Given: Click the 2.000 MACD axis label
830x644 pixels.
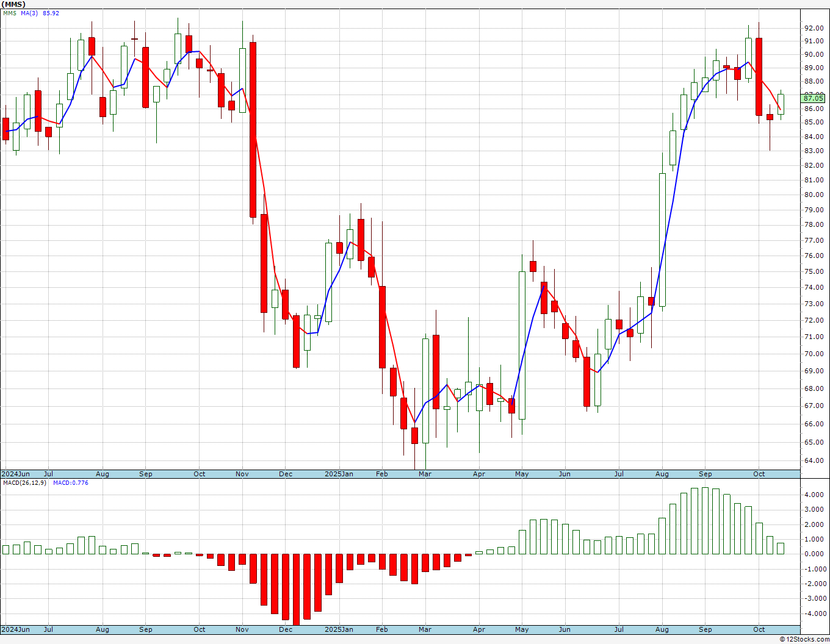Looking at the screenshot, I should point(815,524).
